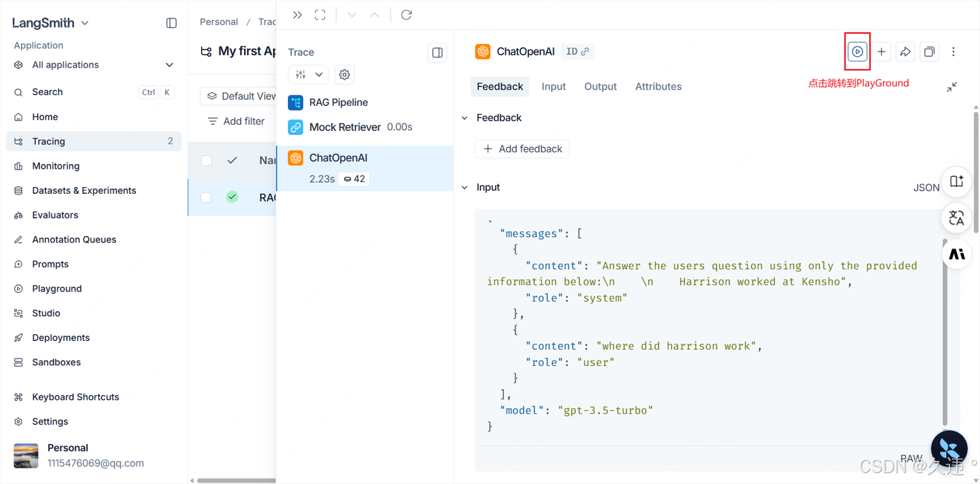This screenshot has height=484, width=980.
Task: Click the floating book sparkle icon
Action: click(x=956, y=181)
